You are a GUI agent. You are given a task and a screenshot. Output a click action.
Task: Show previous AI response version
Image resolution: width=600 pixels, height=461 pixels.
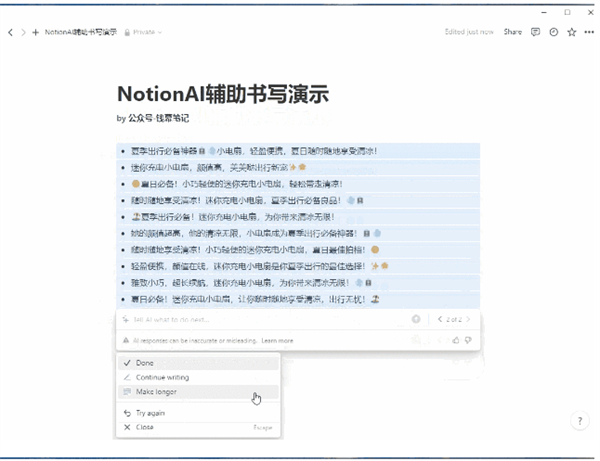pyautogui.click(x=440, y=319)
